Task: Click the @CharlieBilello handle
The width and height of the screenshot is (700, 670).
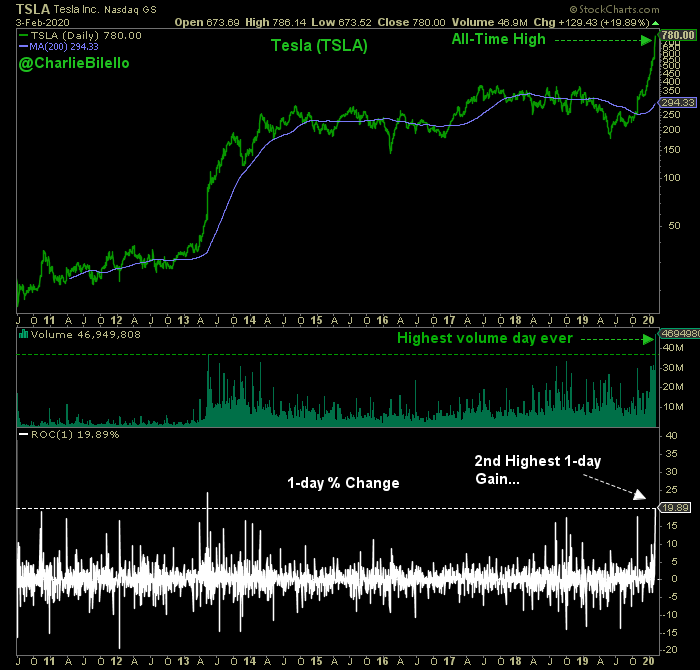Action: click(74, 63)
